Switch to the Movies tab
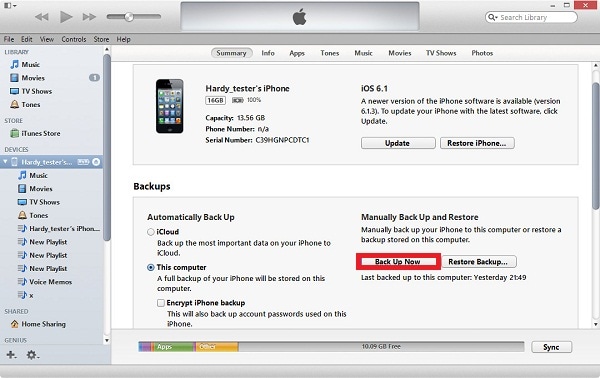 (x=399, y=53)
